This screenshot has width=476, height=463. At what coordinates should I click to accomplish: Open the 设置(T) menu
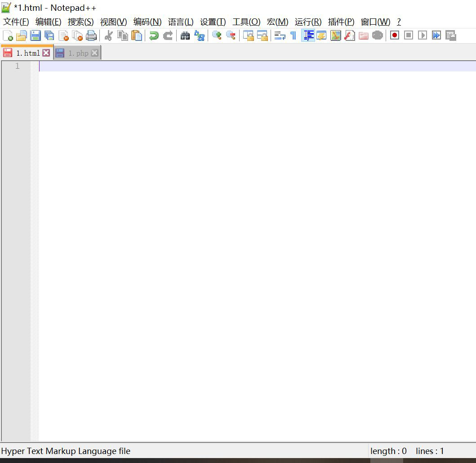[x=213, y=22]
